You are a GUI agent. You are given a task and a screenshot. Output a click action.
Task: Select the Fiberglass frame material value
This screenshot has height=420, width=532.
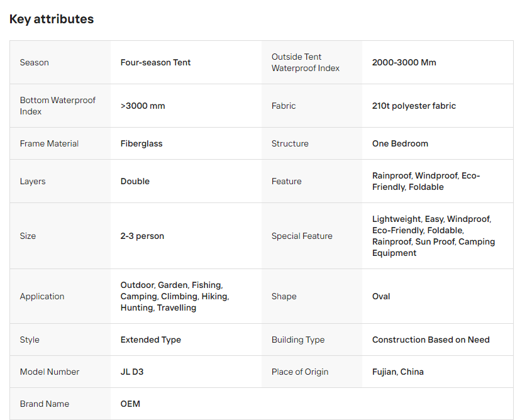click(141, 143)
